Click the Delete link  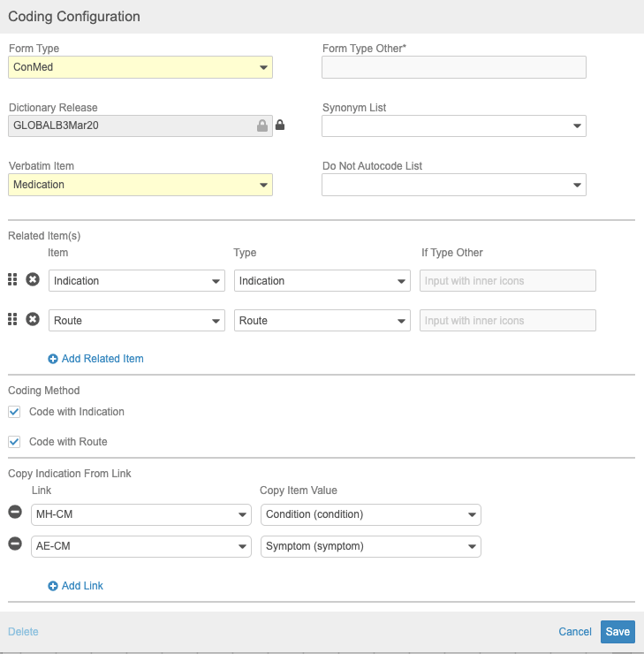(x=23, y=632)
